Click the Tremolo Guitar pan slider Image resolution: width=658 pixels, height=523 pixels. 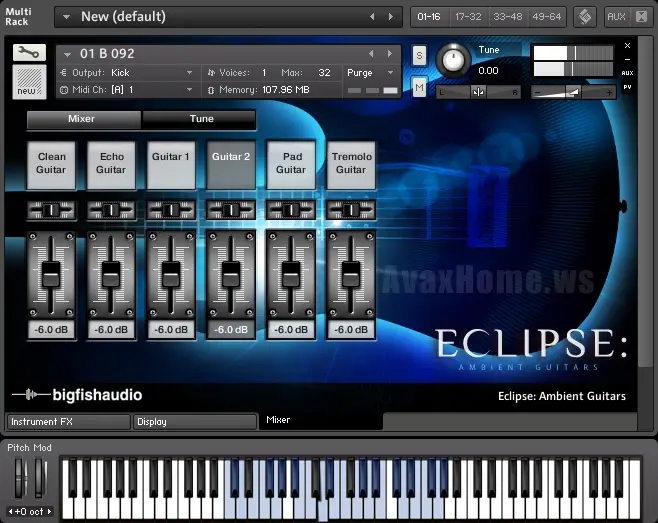click(351, 210)
